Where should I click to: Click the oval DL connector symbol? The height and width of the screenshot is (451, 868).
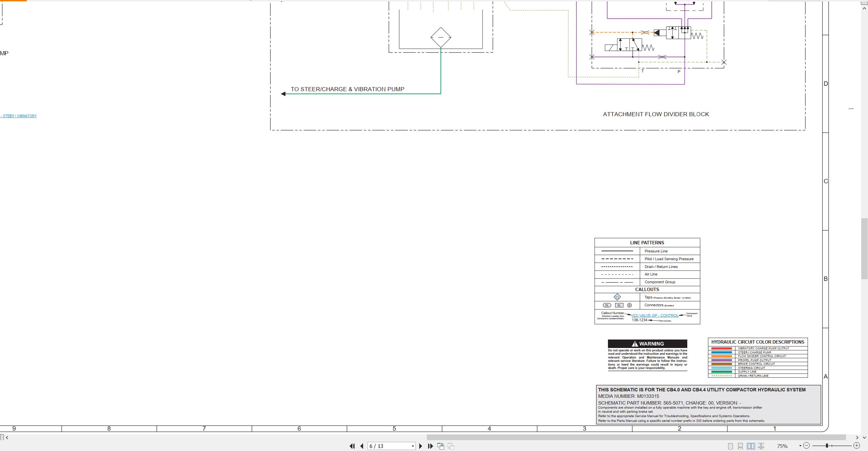(x=607, y=305)
